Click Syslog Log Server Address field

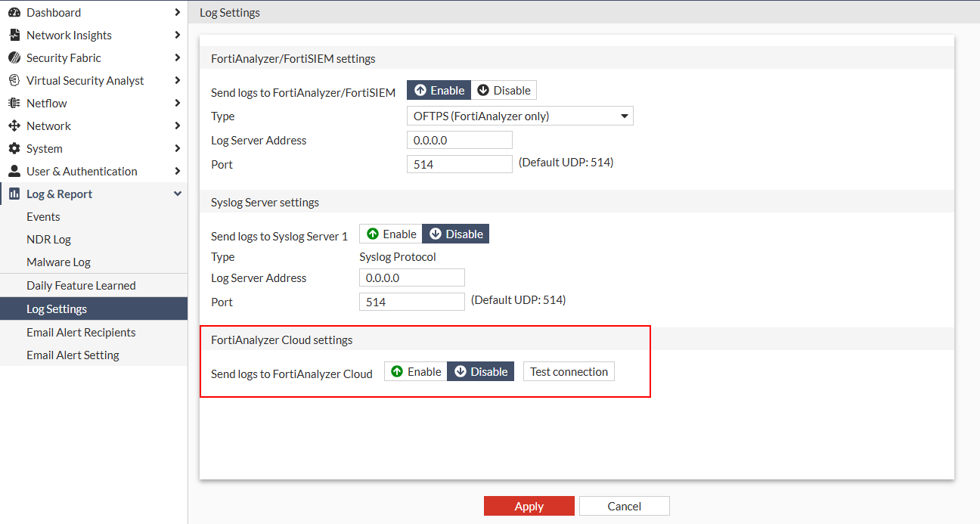tap(412, 278)
